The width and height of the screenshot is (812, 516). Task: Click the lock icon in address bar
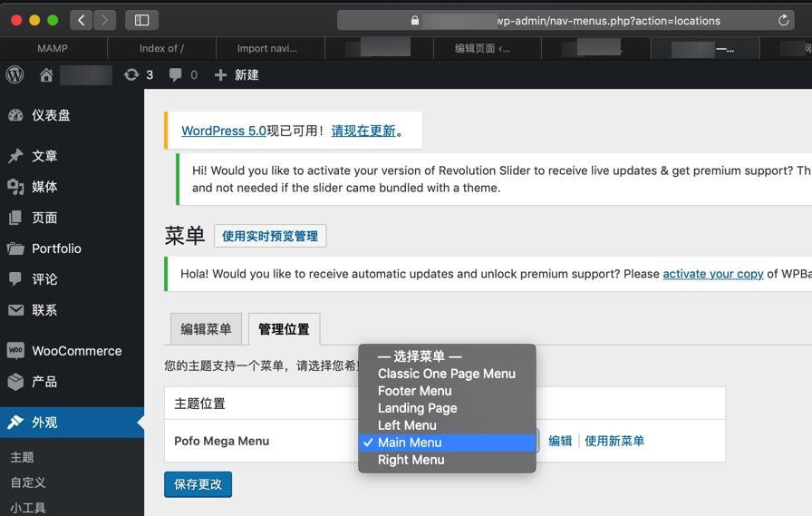pos(415,21)
